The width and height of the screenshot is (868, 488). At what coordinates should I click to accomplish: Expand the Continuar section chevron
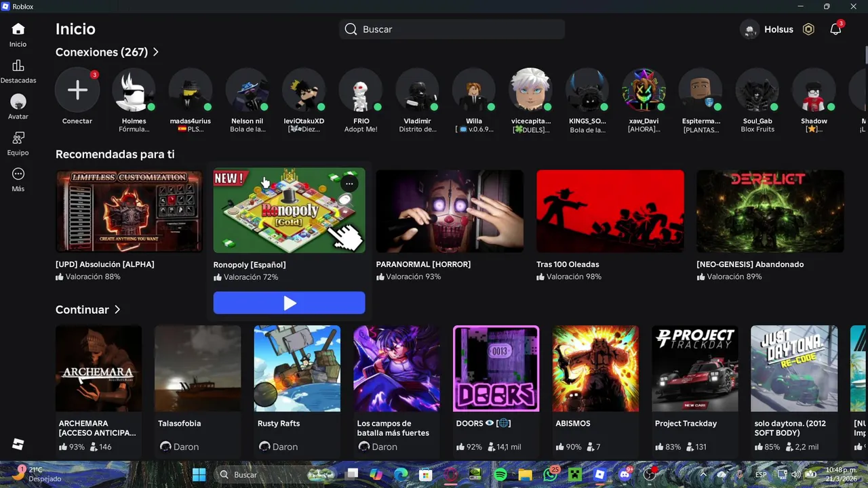coord(117,310)
